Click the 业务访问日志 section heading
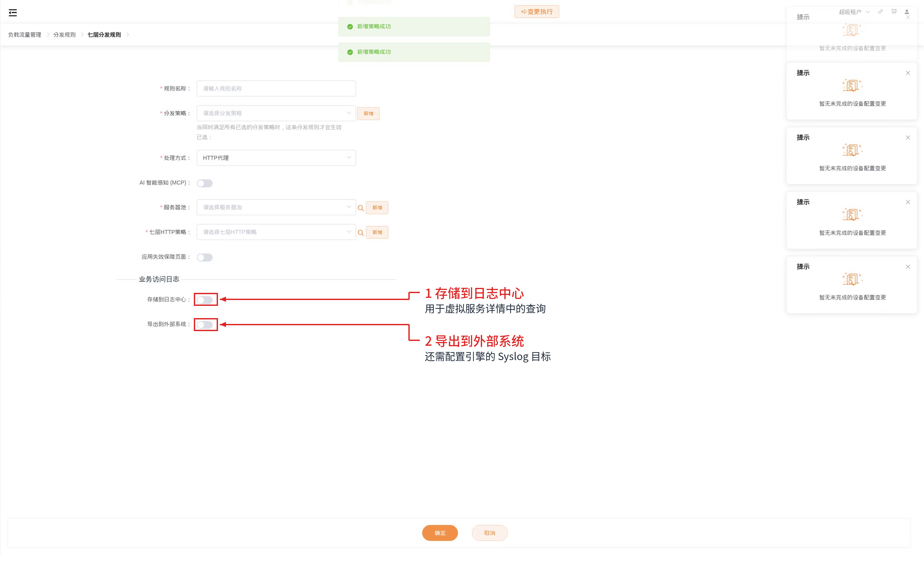This screenshot has height=574, width=924. pyautogui.click(x=159, y=279)
